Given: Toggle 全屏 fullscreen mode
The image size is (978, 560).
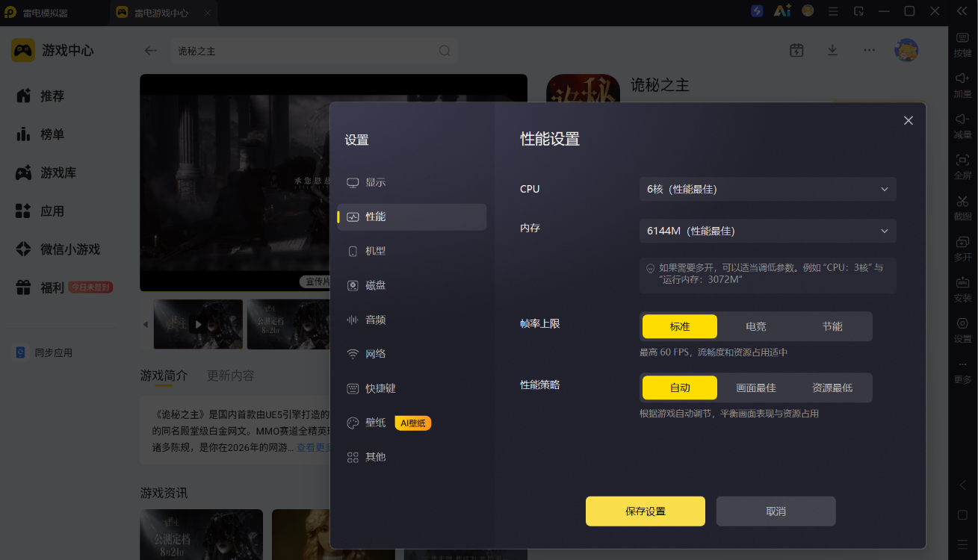Looking at the screenshot, I should point(962,166).
